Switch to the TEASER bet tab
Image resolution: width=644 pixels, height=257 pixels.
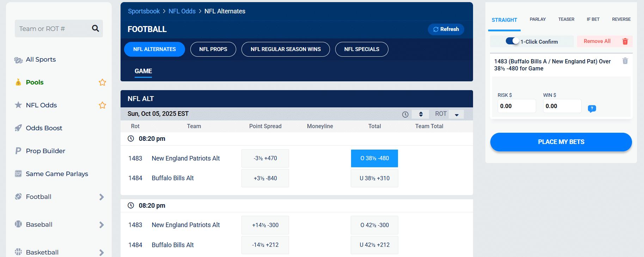tap(566, 19)
